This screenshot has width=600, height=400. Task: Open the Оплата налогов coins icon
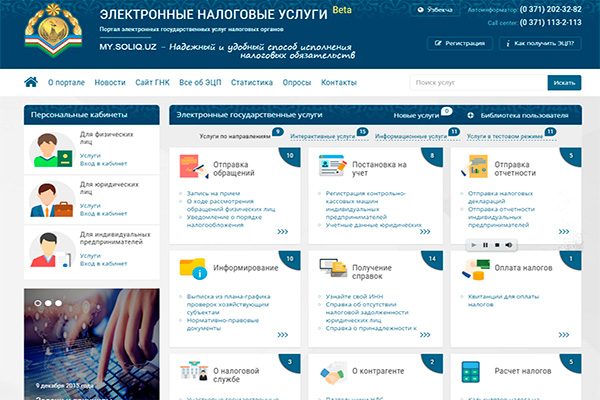click(476, 269)
